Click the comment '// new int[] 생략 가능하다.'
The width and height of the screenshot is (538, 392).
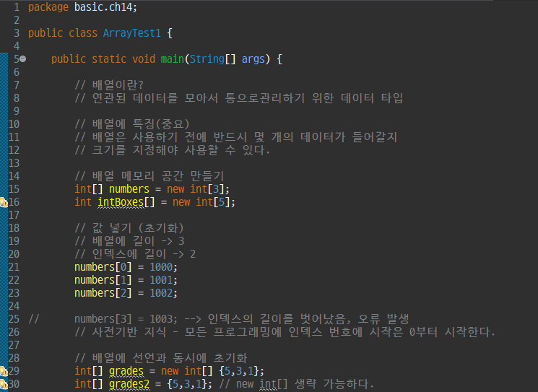296,384
